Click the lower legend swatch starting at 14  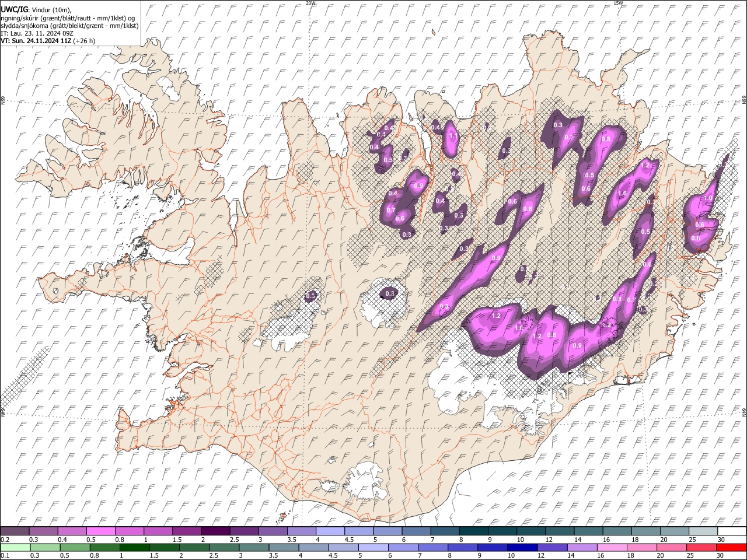tap(582, 547)
